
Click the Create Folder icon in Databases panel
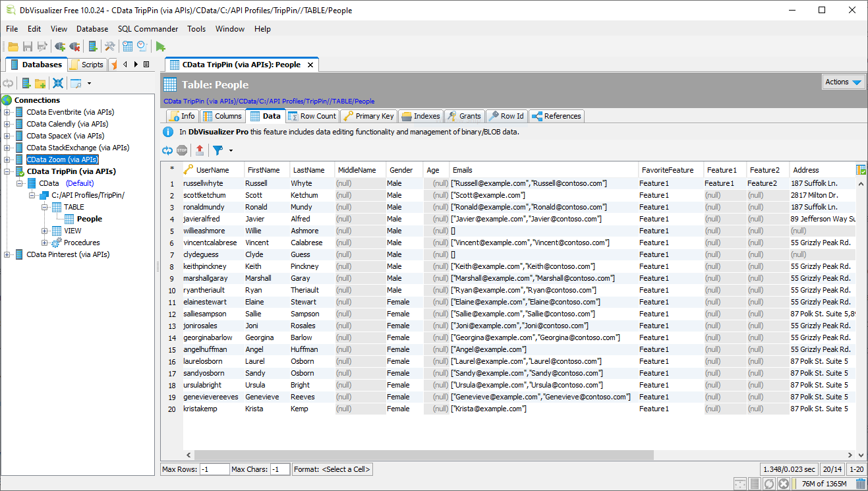(41, 83)
